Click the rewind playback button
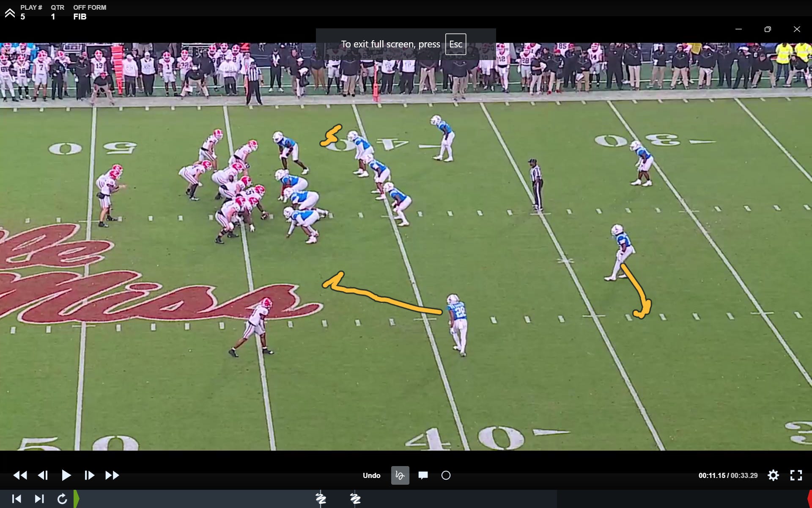The width and height of the screenshot is (812, 508). coord(20,475)
